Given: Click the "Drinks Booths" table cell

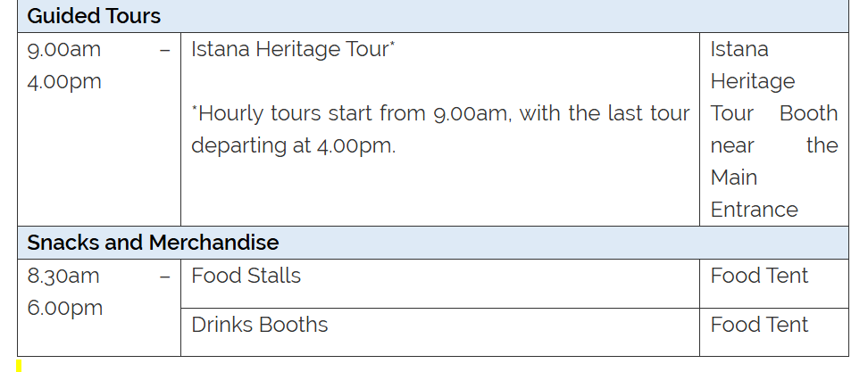Looking at the screenshot, I should [x=260, y=325].
